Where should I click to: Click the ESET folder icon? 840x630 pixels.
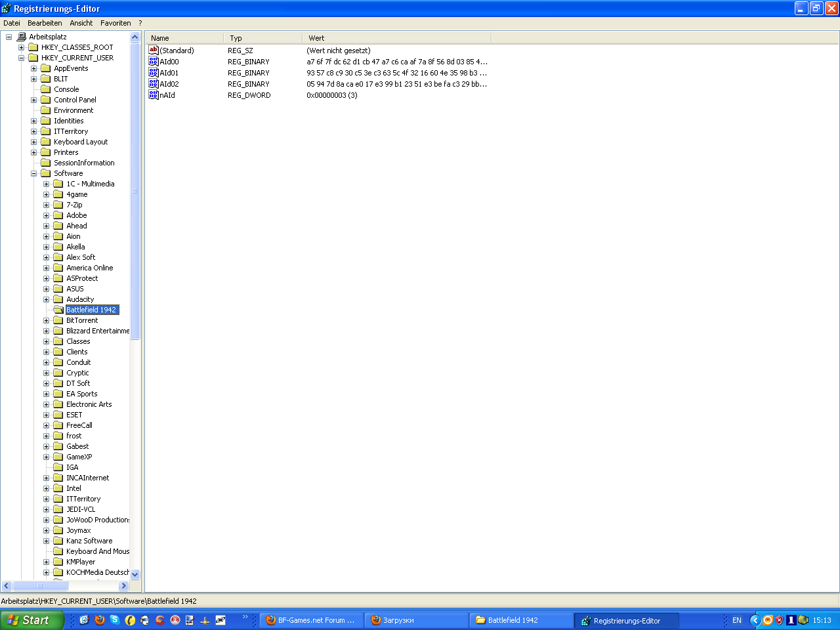(58, 415)
